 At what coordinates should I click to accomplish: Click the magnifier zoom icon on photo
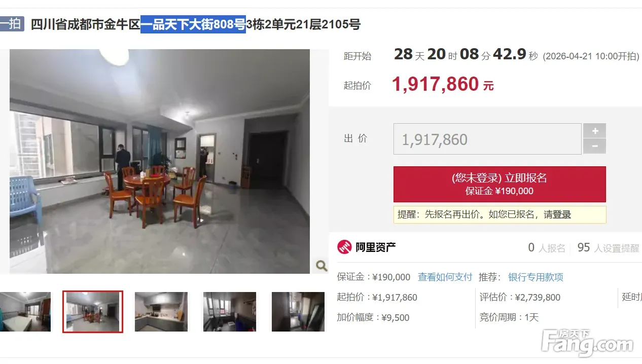click(322, 265)
